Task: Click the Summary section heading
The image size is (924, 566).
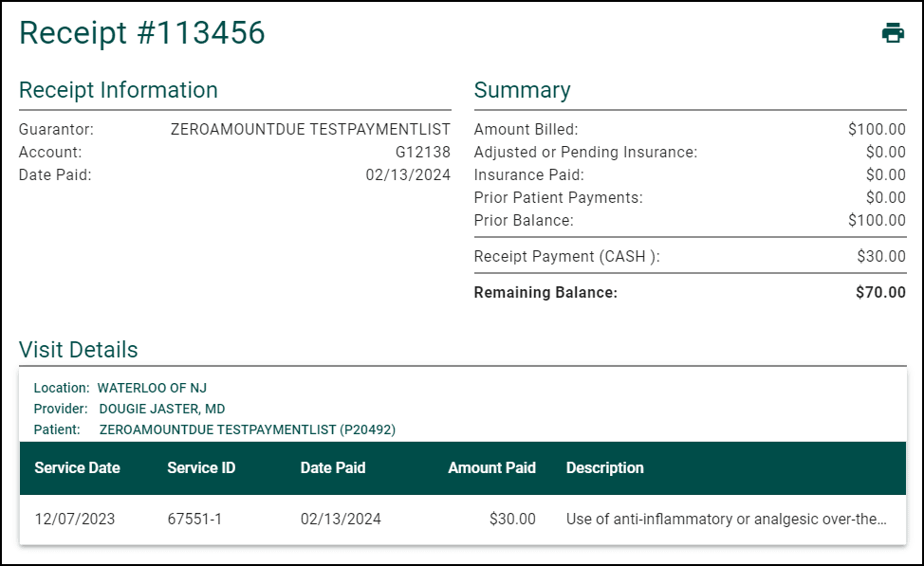Action: click(x=522, y=90)
